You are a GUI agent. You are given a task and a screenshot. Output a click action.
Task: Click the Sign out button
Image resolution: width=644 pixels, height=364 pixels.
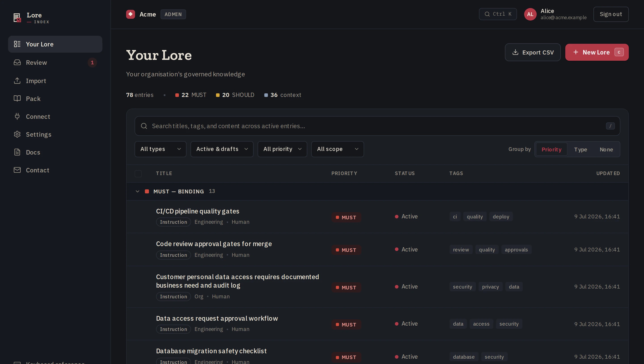pyautogui.click(x=611, y=14)
